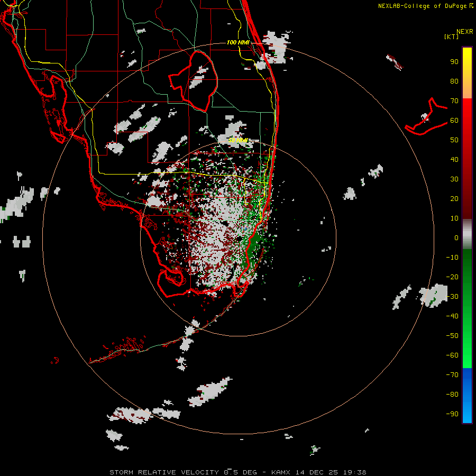Click the Storm Relative Velocity caption at bottom
This screenshot has width=476, height=476.
coord(237,472)
